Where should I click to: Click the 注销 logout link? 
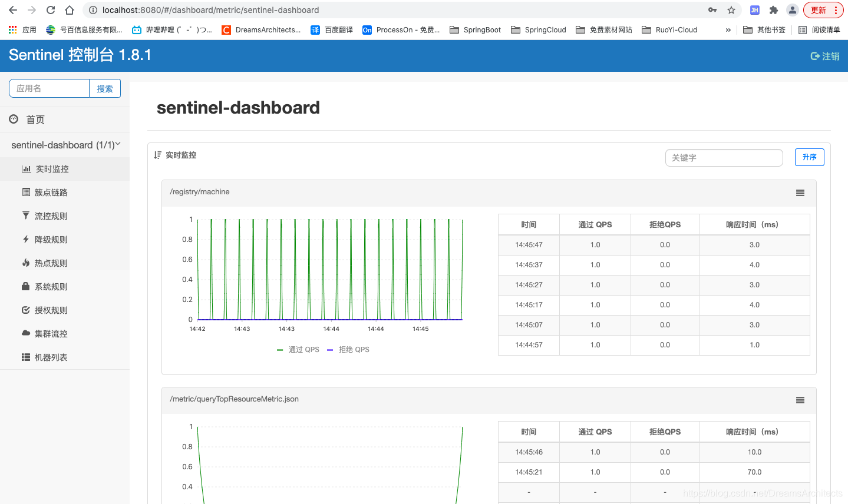[x=825, y=56]
